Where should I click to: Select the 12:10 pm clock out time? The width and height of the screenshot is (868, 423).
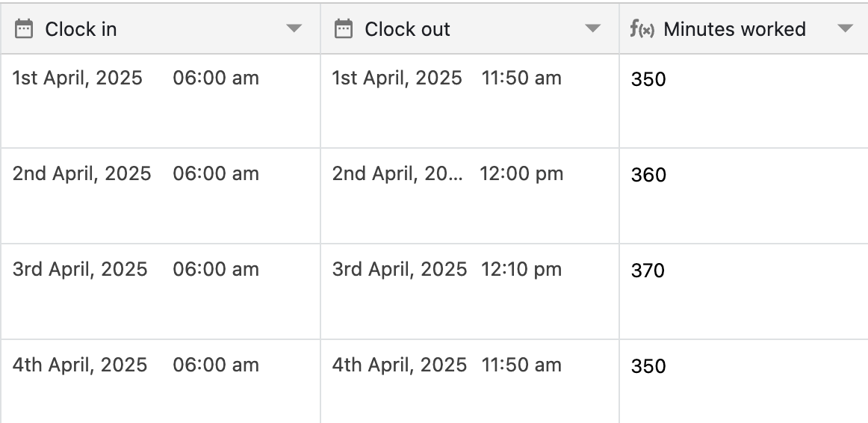(x=521, y=270)
